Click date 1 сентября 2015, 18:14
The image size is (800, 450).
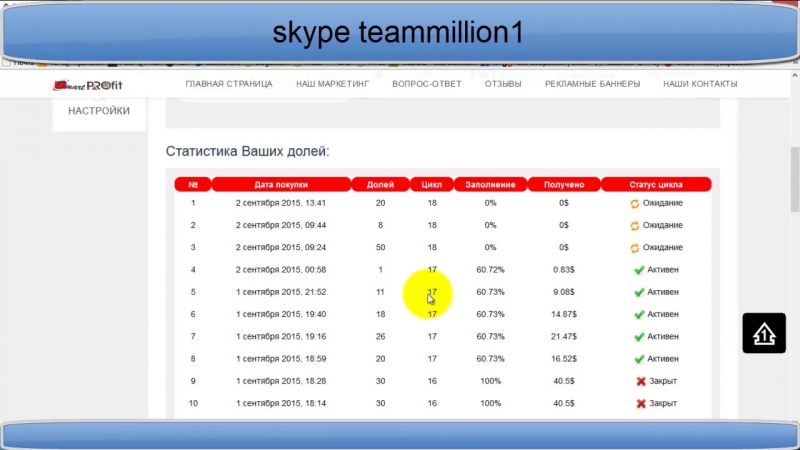[281, 403]
